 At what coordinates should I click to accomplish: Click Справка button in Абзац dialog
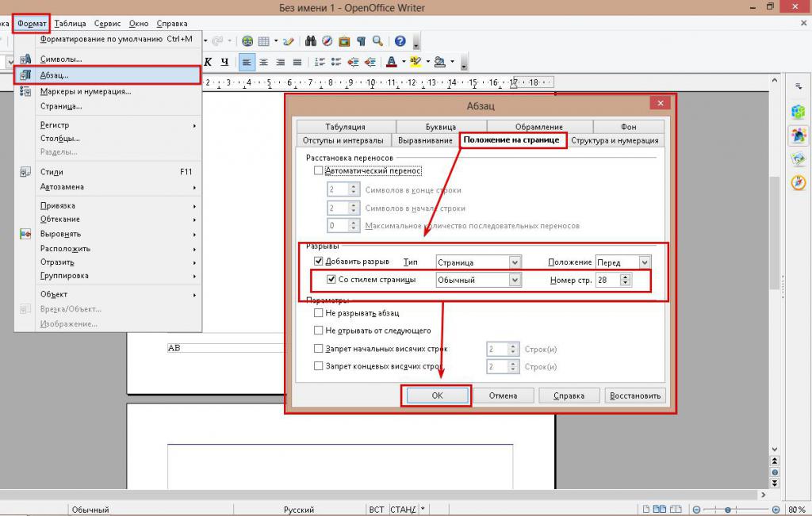tap(569, 396)
